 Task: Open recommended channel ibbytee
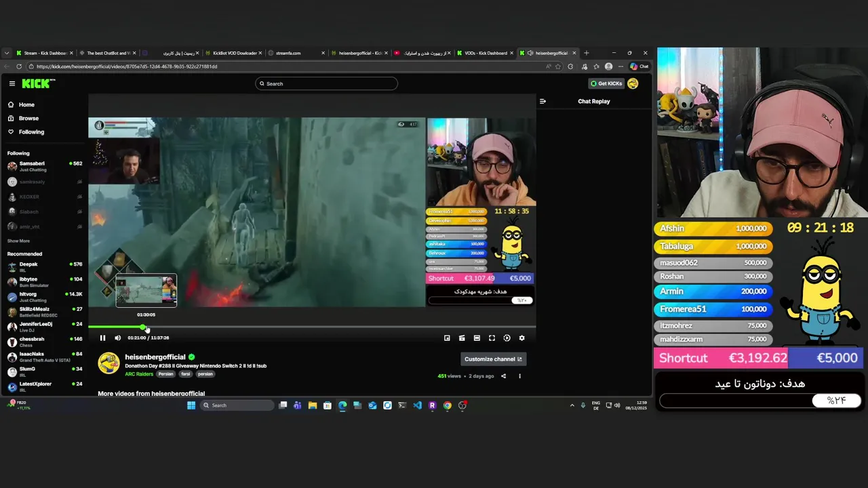click(45, 281)
